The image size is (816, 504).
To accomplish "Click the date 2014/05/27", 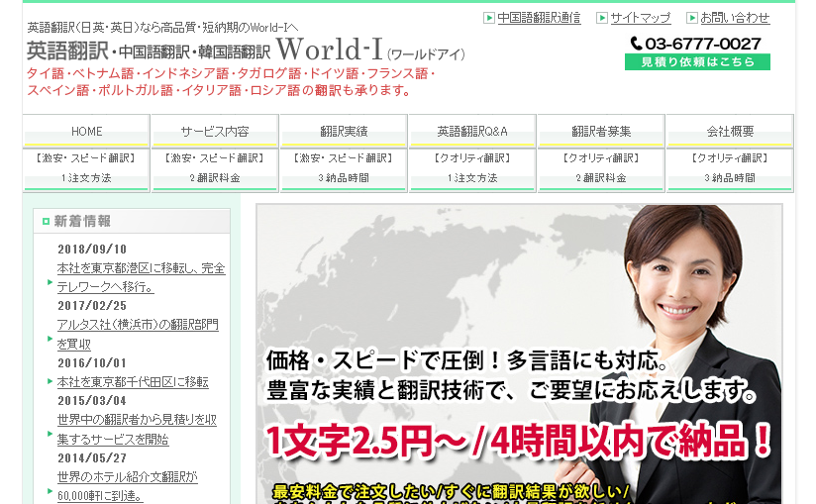I will pyautogui.click(x=92, y=458).
